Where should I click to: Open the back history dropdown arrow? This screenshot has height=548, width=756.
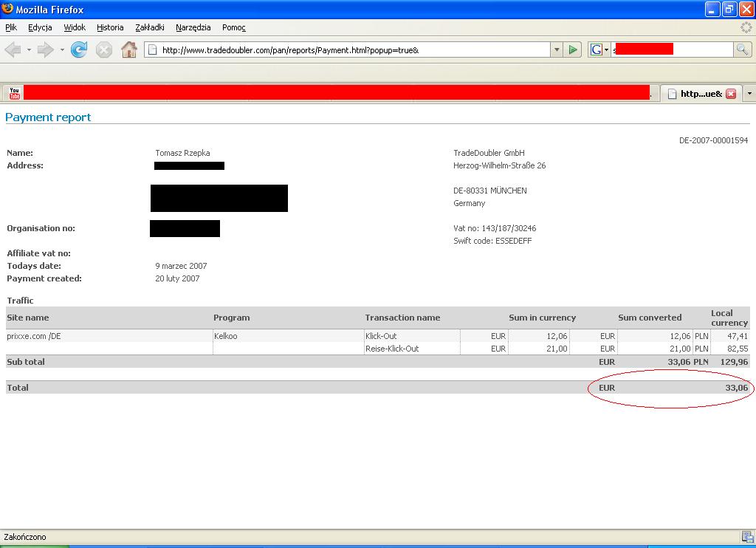point(29,49)
